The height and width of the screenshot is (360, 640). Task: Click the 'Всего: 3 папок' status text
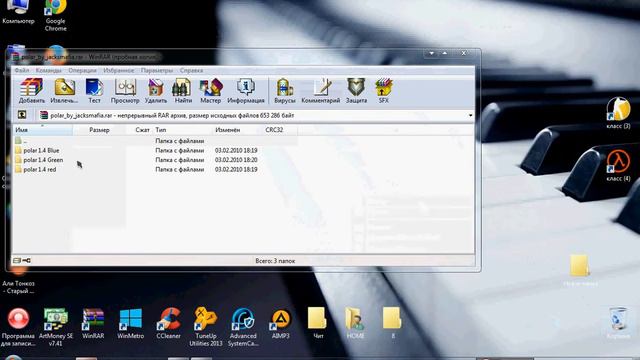[x=275, y=260]
